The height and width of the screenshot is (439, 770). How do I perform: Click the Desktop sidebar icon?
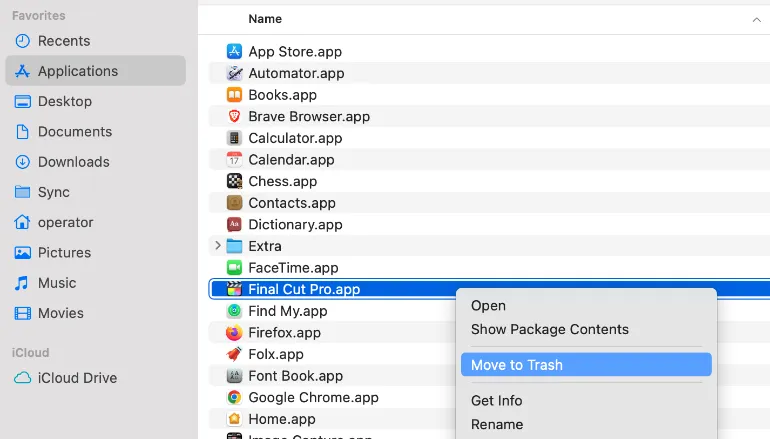pyautogui.click(x=23, y=101)
